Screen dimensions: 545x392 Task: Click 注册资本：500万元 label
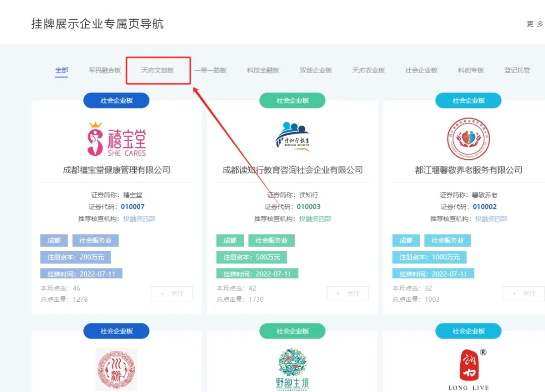tap(252, 257)
